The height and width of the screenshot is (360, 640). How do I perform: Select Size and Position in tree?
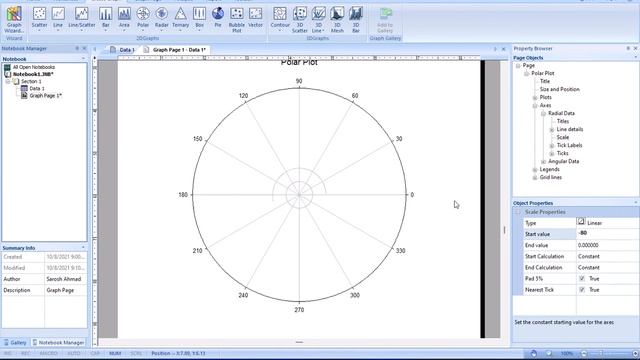tap(559, 89)
